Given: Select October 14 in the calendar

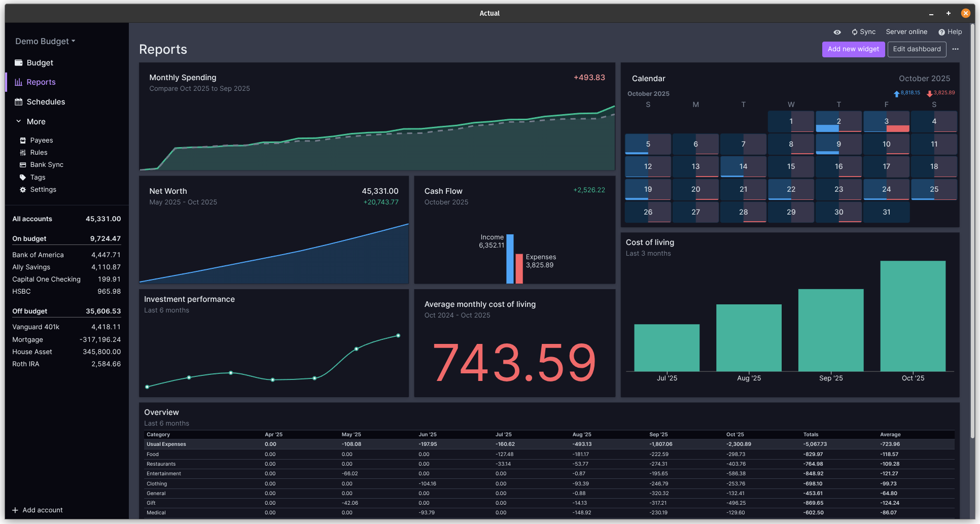Looking at the screenshot, I should point(743,167).
